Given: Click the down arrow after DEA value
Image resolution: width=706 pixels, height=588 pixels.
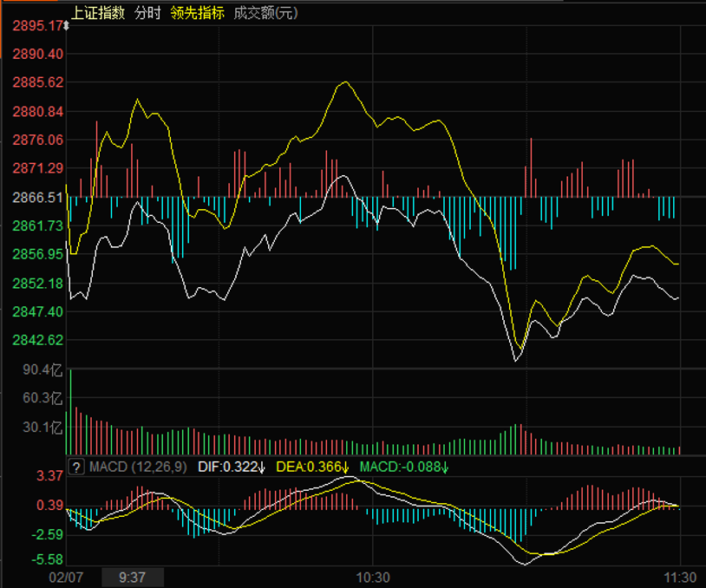Looking at the screenshot, I should (346, 467).
